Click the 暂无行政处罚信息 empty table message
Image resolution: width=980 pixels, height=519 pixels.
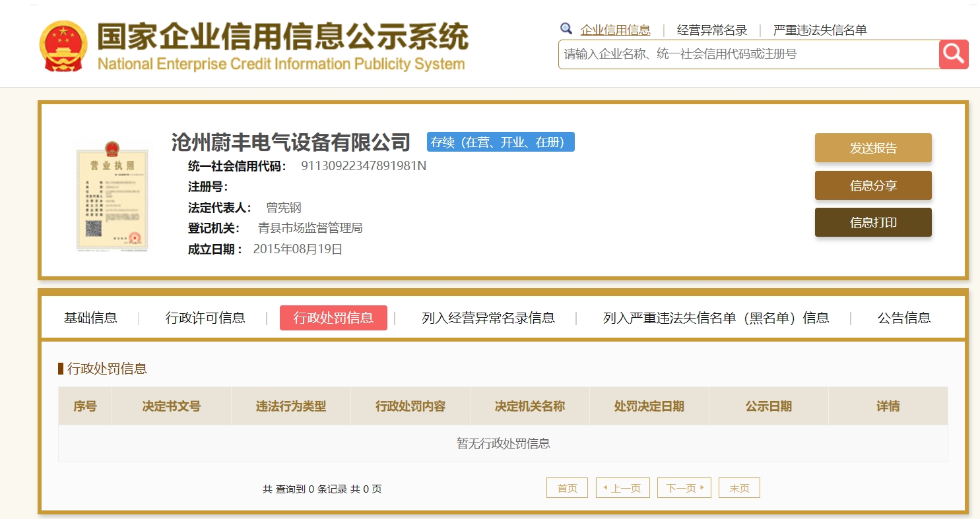504,443
